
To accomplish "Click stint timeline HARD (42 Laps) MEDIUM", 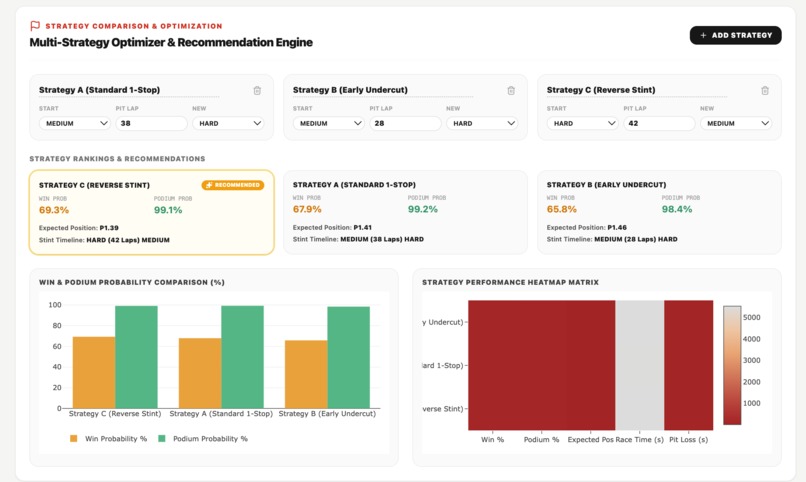I will (128, 240).
